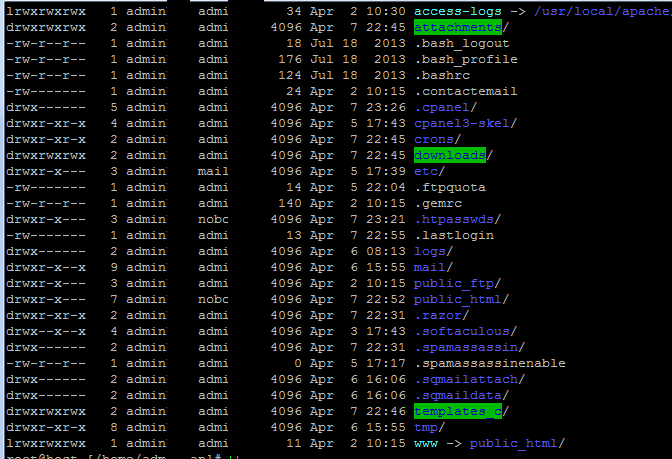The image size is (672, 459).
Task: Select the mail group on etc row
Action: click(213, 171)
